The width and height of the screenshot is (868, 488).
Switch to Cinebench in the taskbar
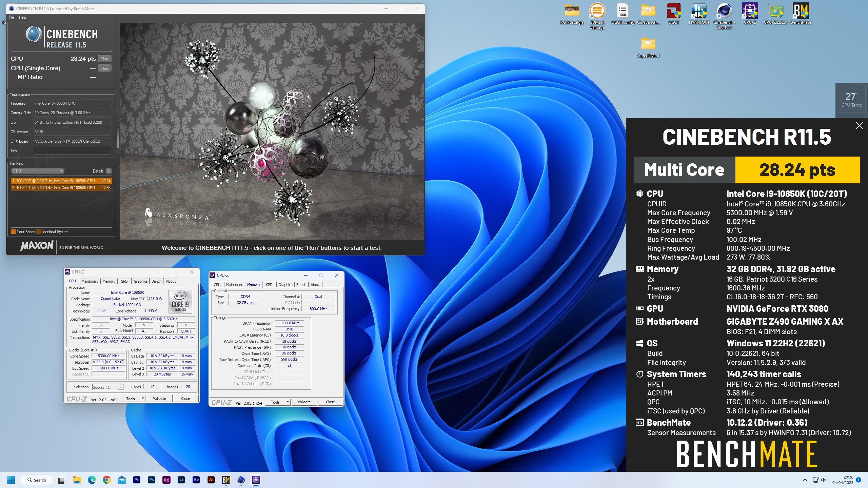(241, 480)
